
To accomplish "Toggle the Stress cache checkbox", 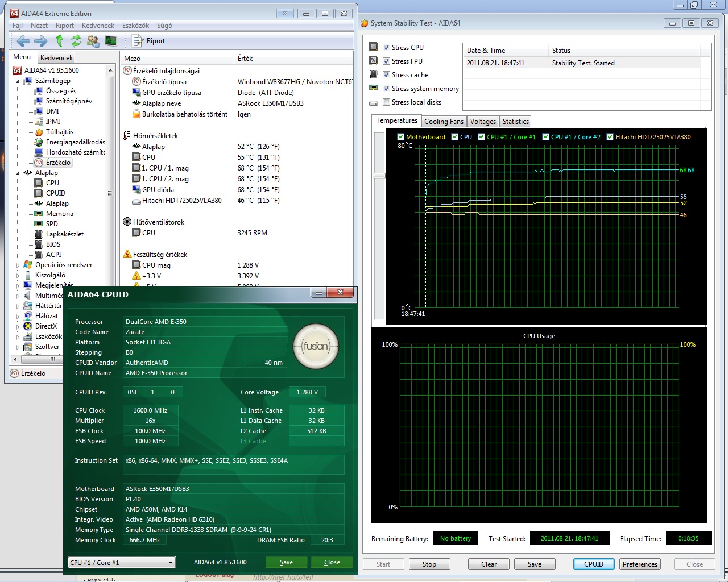I will [386, 75].
